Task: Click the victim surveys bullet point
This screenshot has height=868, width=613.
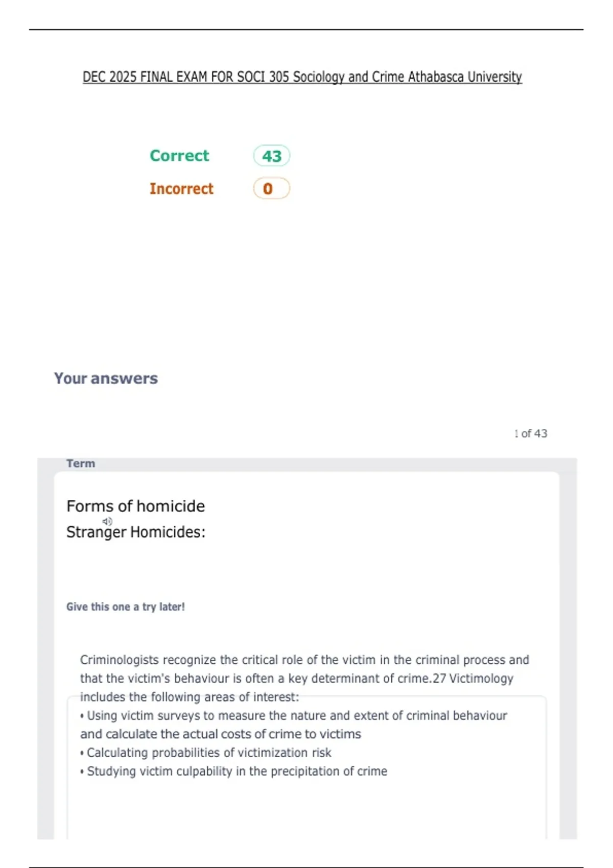Action: [294, 725]
